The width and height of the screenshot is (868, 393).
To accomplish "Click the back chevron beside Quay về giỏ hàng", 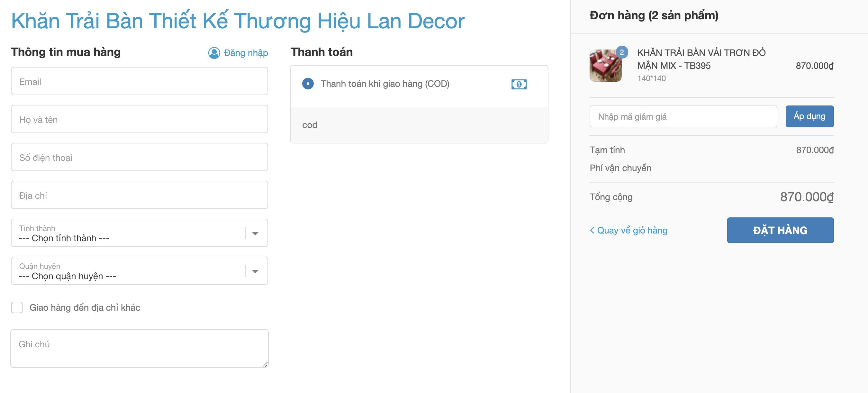I will (592, 230).
